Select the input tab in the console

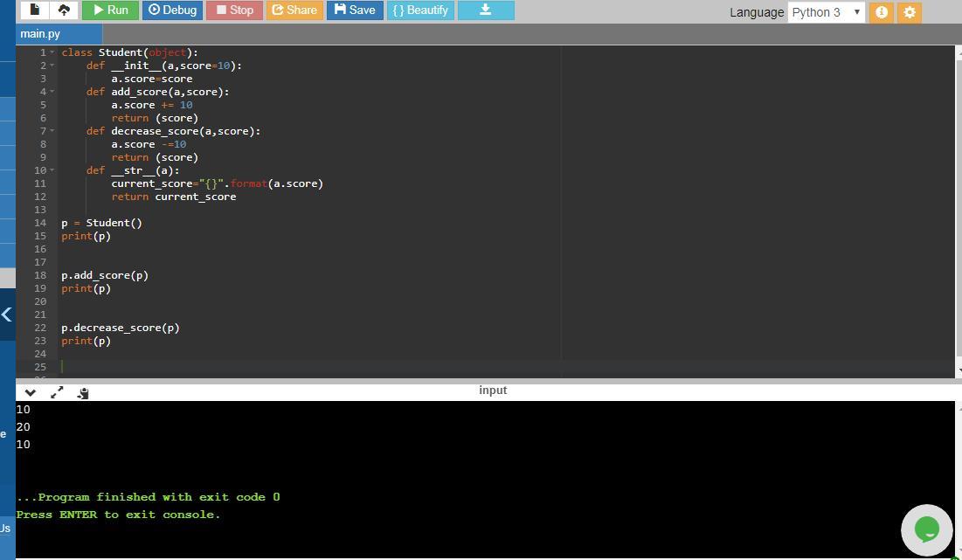coord(493,391)
